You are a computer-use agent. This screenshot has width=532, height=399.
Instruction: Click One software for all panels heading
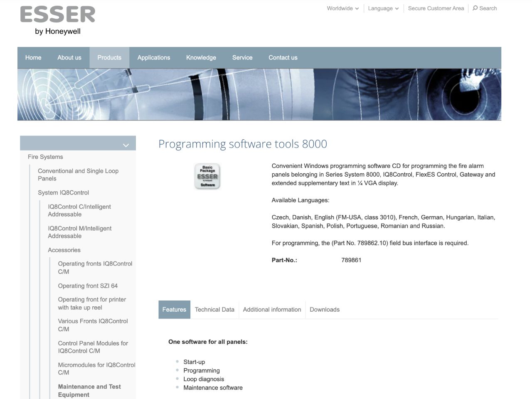[x=208, y=342]
